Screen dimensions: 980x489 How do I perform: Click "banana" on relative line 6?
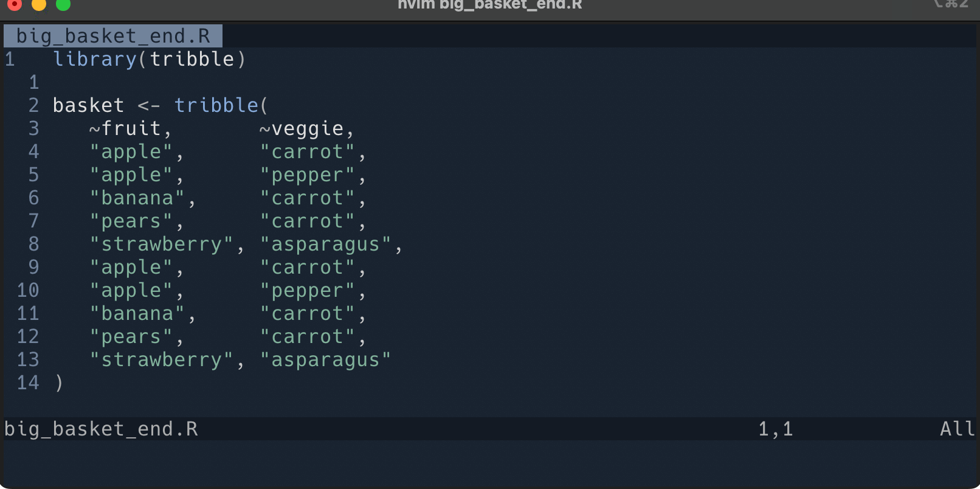pos(137,198)
